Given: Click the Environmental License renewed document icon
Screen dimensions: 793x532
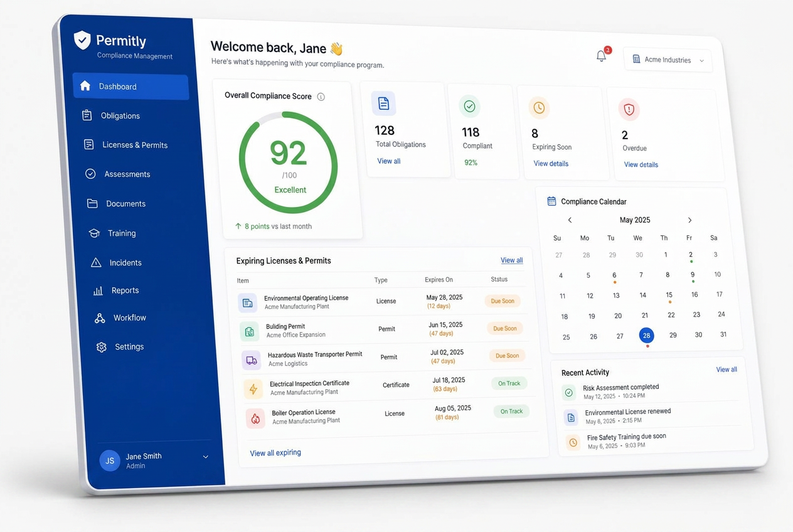Looking at the screenshot, I should coord(571,417).
